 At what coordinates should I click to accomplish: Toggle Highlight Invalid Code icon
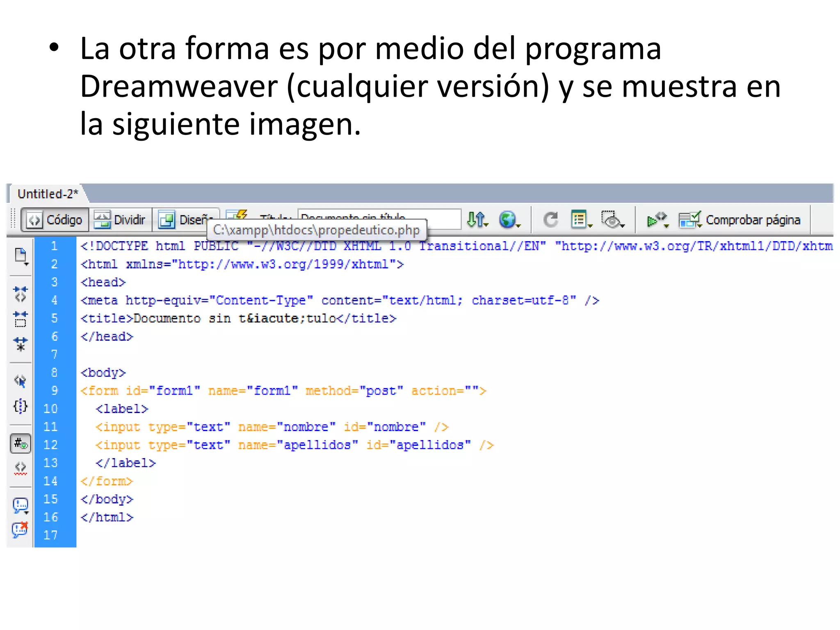pos(21,468)
